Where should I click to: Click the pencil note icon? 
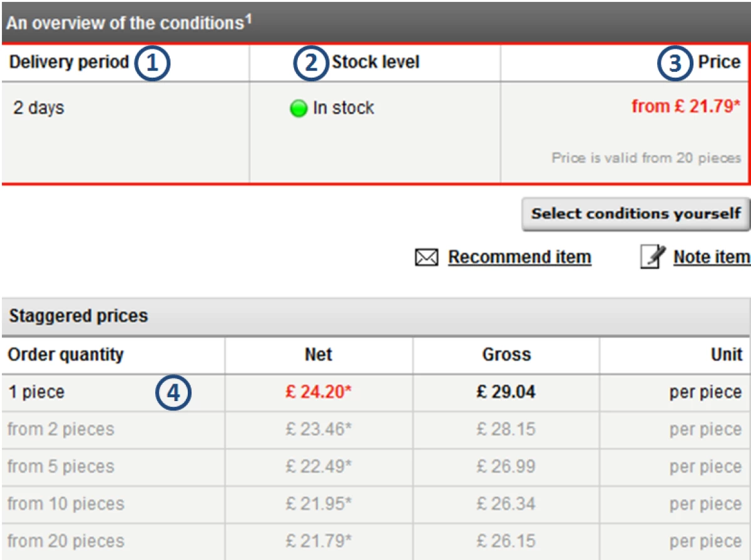pos(652,257)
